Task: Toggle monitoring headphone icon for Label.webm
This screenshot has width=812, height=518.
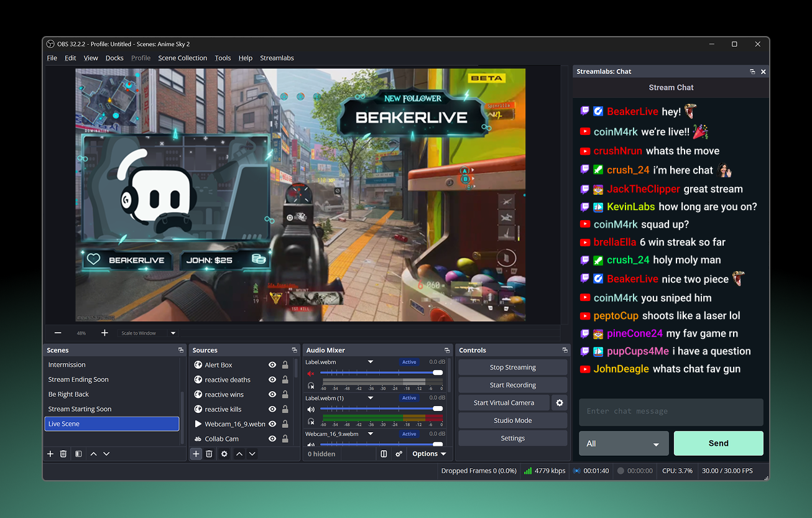Action: click(x=311, y=386)
